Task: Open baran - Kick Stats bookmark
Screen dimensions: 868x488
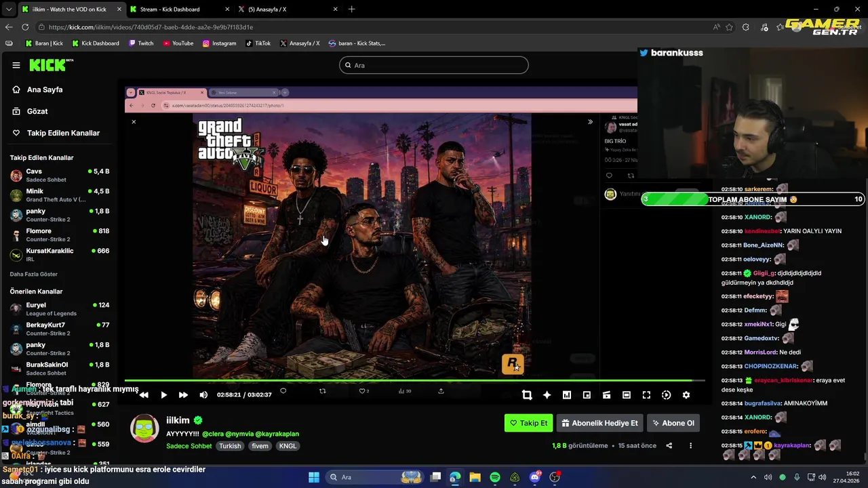Action: pyautogui.click(x=357, y=43)
